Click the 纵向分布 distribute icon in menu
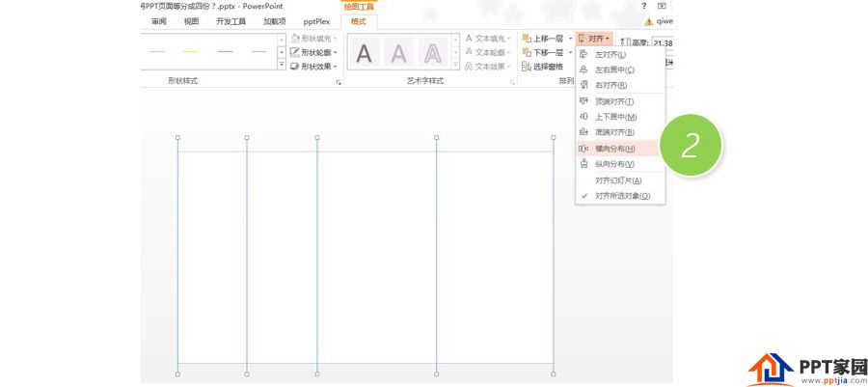 (583, 164)
